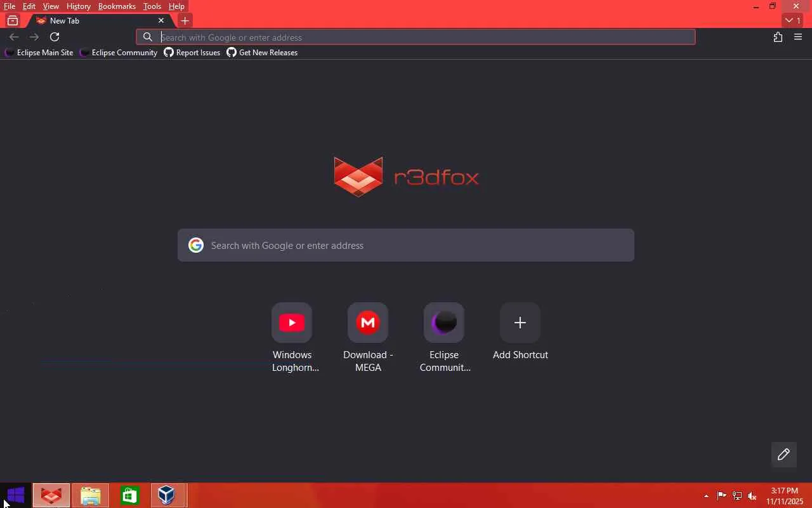The height and width of the screenshot is (508, 812).
Task: Expand the list all tabs dropdown
Action: (x=793, y=20)
